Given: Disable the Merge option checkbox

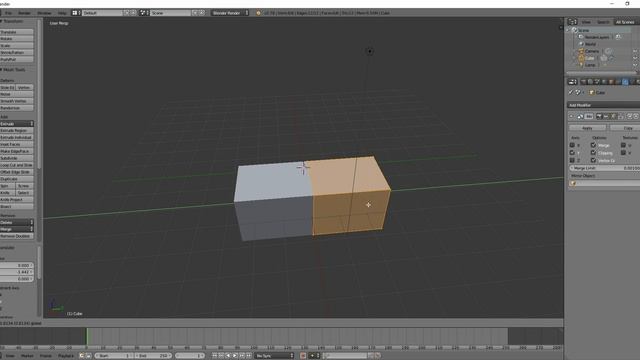Looking at the screenshot, I should point(593,145).
